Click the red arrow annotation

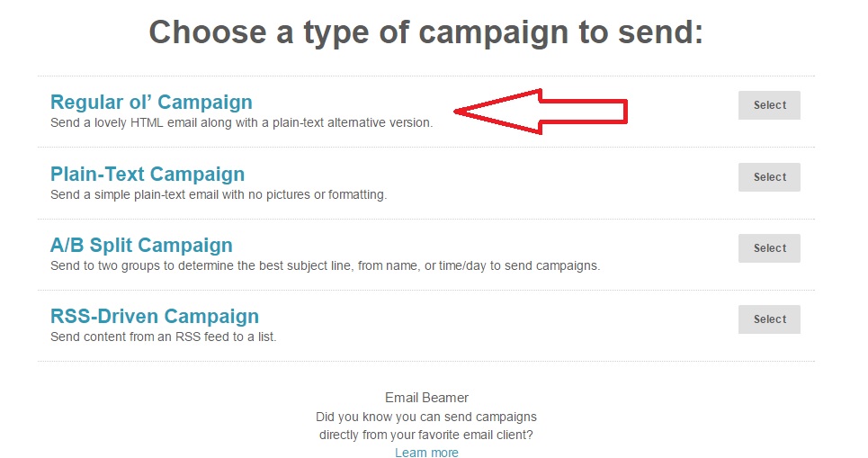540,112
